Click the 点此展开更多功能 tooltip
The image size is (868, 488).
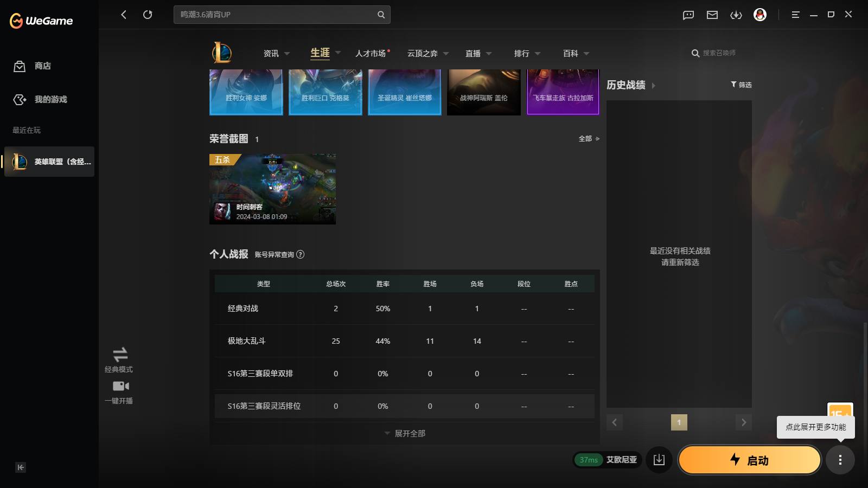(x=816, y=427)
